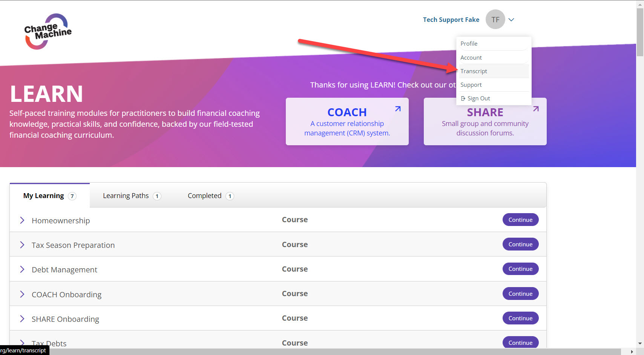The height and width of the screenshot is (355, 644).
Task: Expand the Tax Season Preparation course row
Action: pyautogui.click(x=22, y=245)
